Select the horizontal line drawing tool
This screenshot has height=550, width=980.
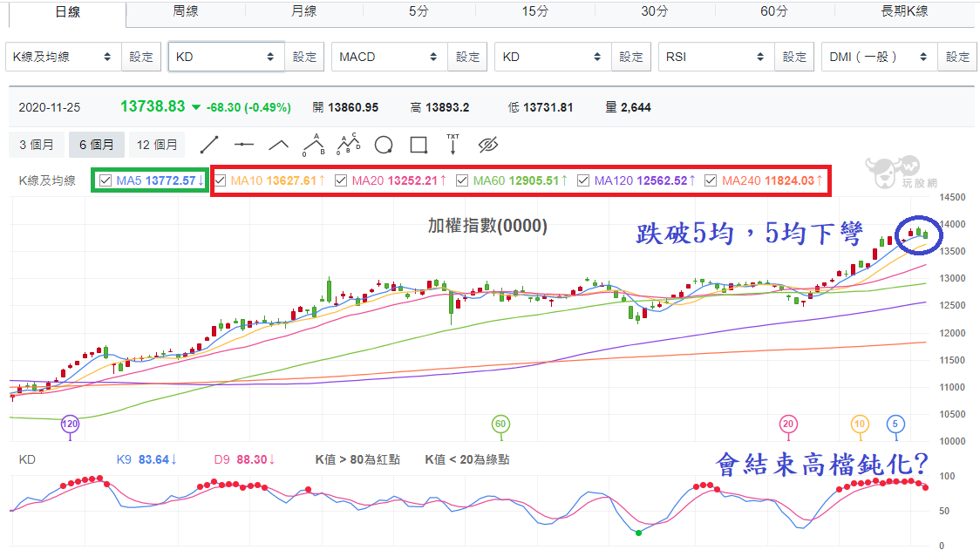pyautogui.click(x=244, y=145)
